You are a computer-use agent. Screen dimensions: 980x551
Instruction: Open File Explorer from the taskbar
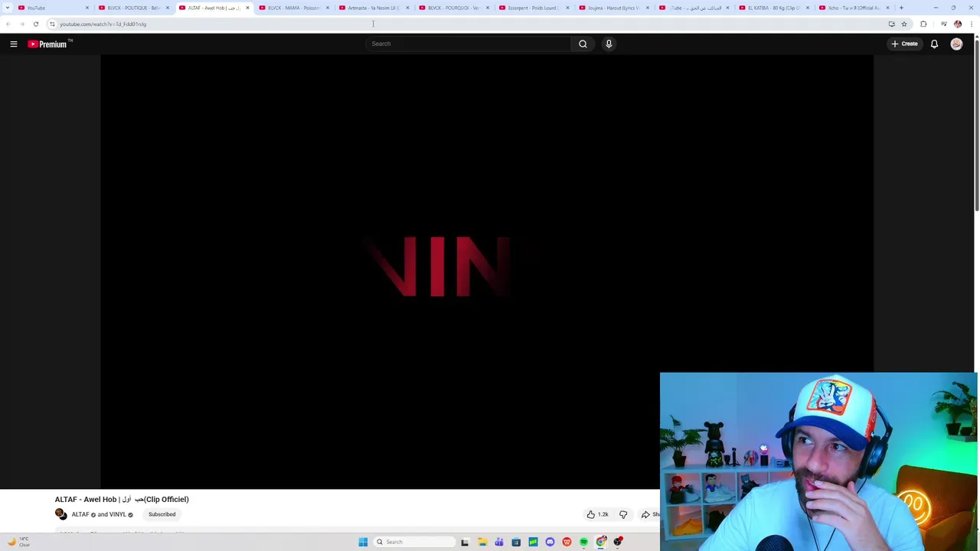482,542
